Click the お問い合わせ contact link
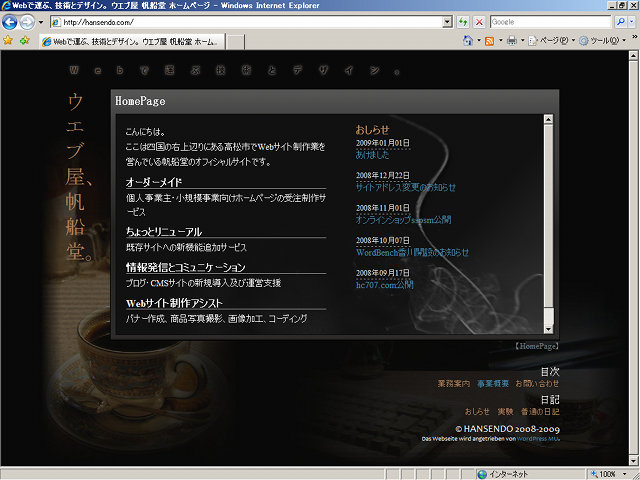 (x=537, y=384)
